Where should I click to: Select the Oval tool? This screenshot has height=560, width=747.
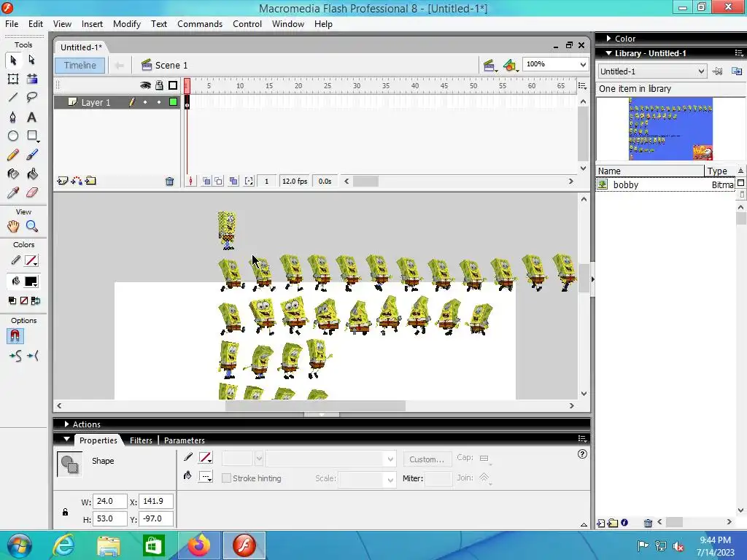(x=13, y=136)
